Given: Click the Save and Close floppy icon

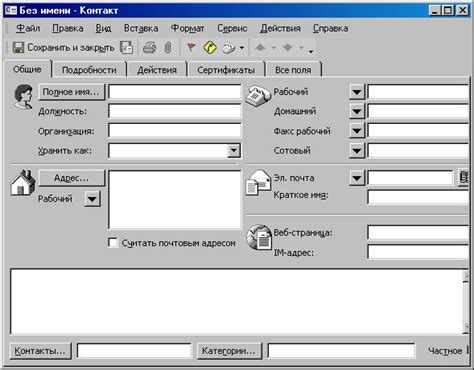Looking at the screenshot, I should click(x=18, y=48).
